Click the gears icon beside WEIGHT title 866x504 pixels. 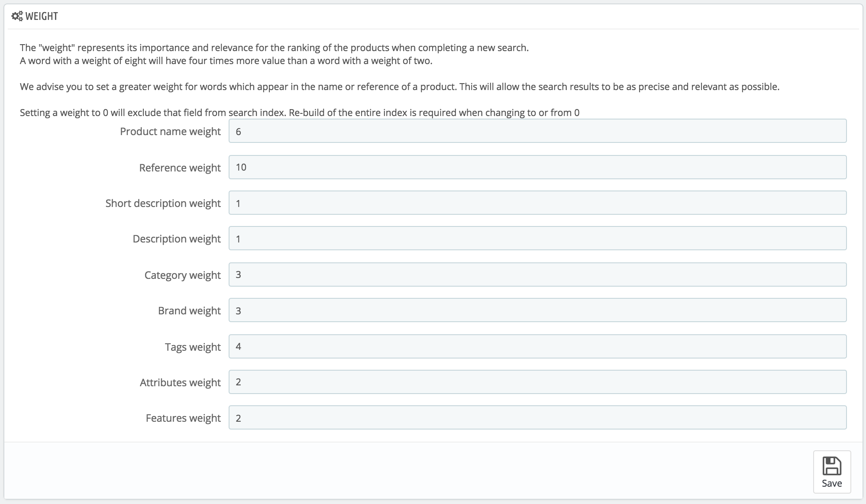[17, 16]
